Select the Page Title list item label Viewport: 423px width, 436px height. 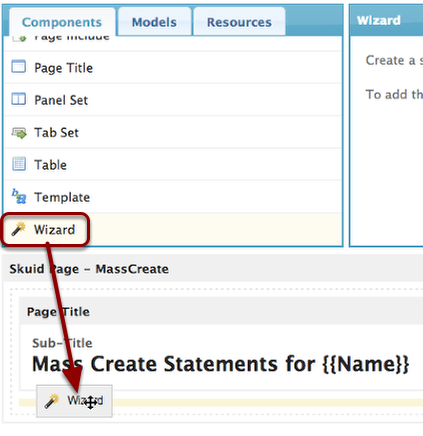pyautogui.click(x=64, y=68)
